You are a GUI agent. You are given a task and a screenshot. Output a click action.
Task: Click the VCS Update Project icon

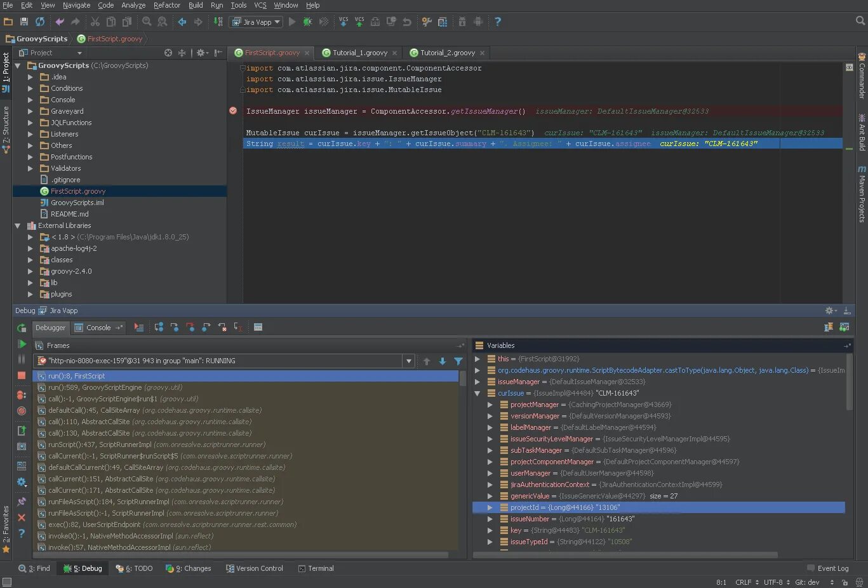pyautogui.click(x=344, y=22)
